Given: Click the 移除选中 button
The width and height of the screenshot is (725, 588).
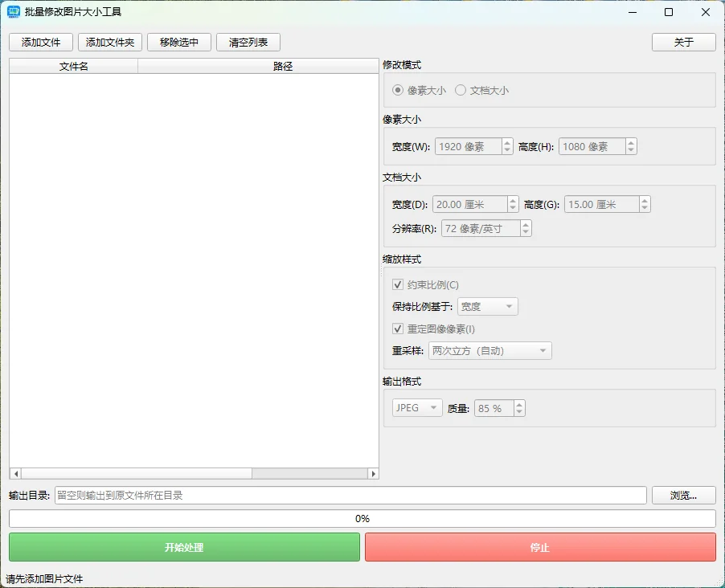Looking at the screenshot, I should click(x=179, y=43).
